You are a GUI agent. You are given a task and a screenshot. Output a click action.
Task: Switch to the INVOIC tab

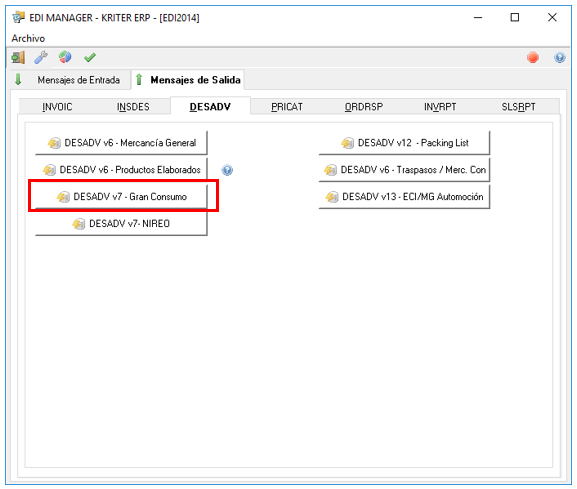[57, 107]
